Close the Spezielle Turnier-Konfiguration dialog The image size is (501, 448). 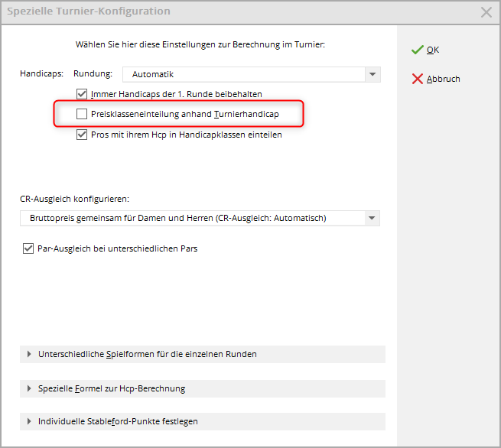coord(486,12)
